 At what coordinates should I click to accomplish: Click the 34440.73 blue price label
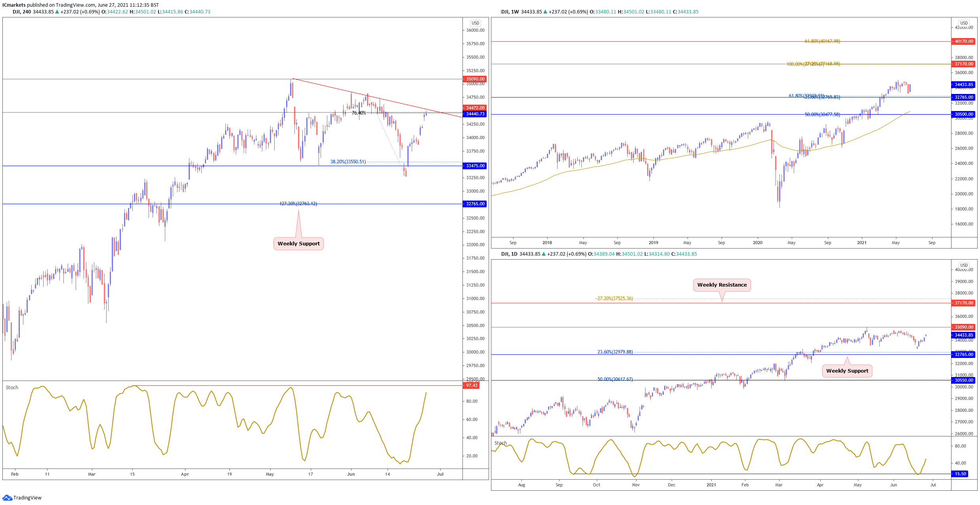pos(475,114)
